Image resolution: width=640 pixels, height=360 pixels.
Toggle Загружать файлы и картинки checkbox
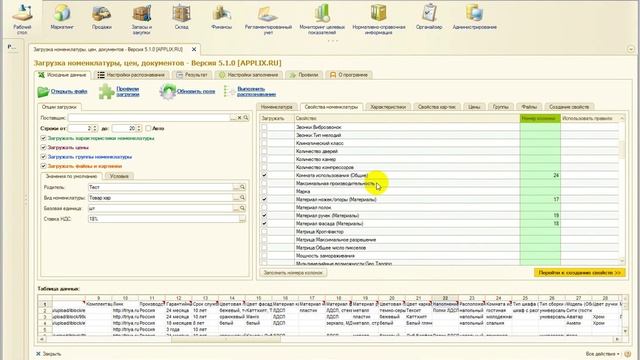[x=43, y=166]
